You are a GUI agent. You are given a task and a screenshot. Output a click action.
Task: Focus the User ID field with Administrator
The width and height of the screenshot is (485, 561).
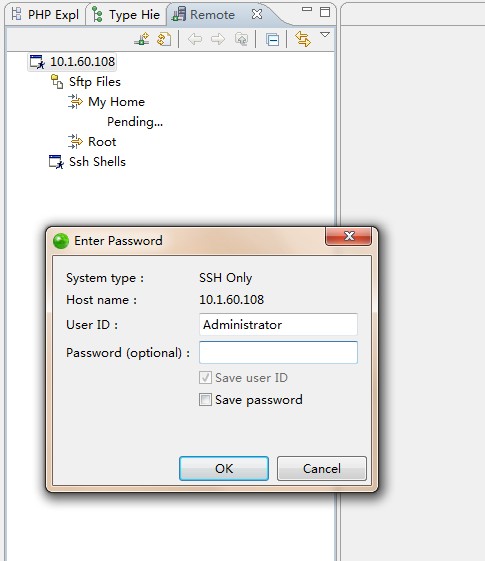[278, 325]
